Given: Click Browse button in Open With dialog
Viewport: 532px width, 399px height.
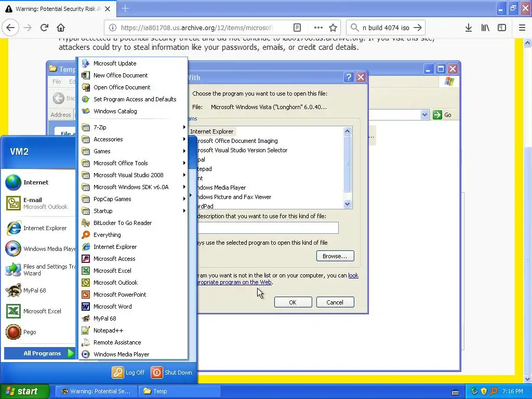Looking at the screenshot, I should click(335, 256).
